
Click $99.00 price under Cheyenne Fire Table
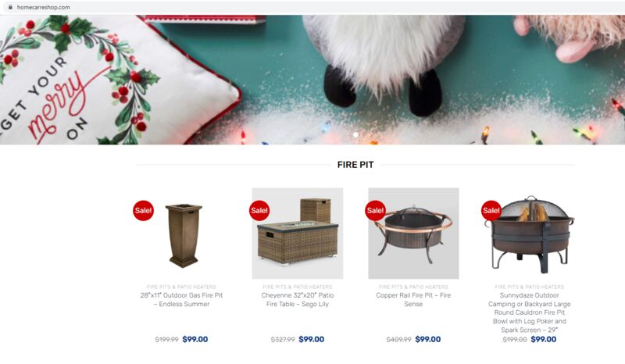tap(311, 339)
